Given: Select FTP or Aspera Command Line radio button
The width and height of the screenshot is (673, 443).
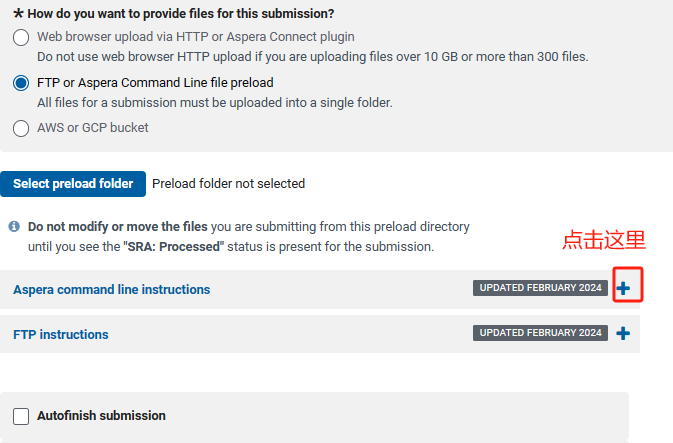Looking at the screenshot, I should click(21, 83).
